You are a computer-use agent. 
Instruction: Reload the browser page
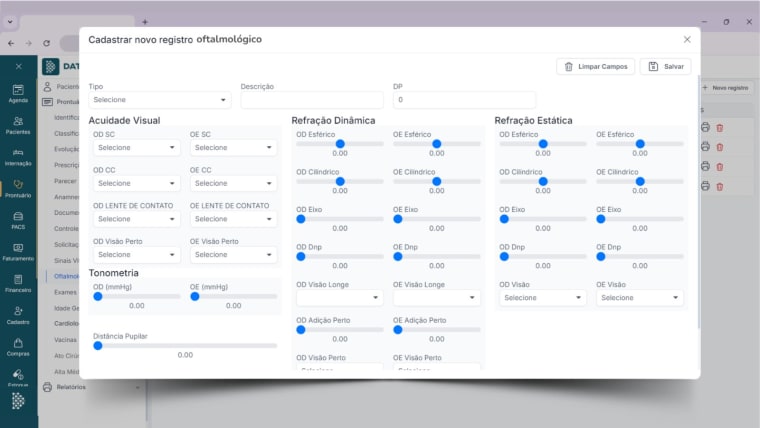pyautogui.click(x=47, y=43)
